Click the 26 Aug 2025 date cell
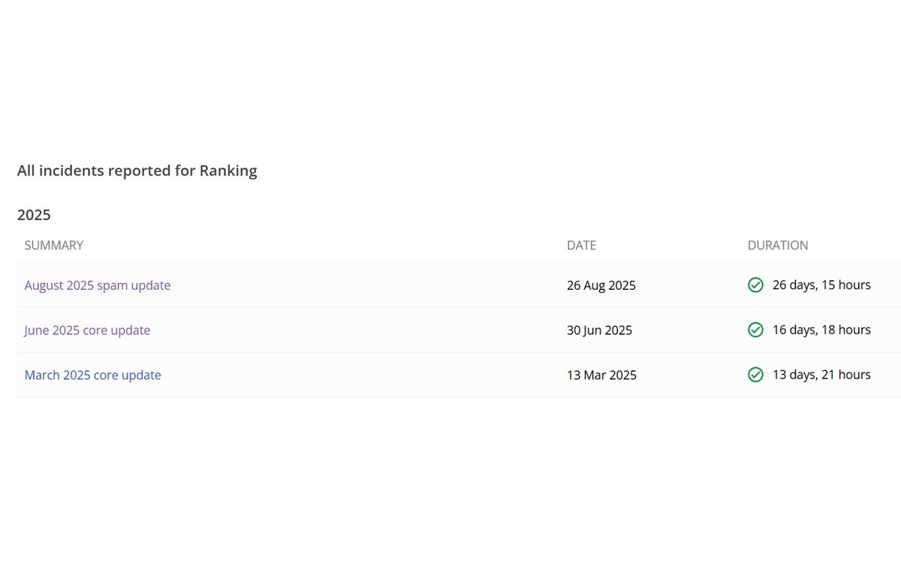The width and height of the screenshot is (901, 588). coord(601,285)
